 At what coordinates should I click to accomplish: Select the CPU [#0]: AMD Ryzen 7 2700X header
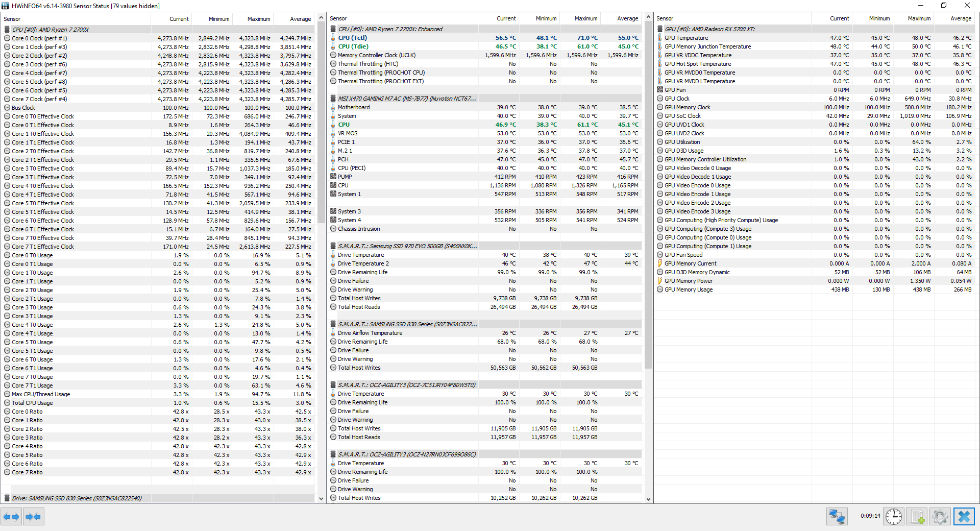pos(158,30)
